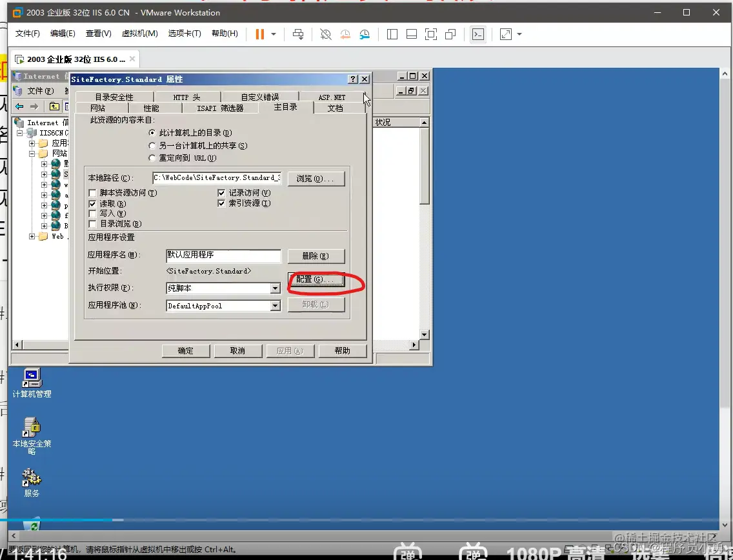Switch to the 网站 tab in properties dialog

click(97, 108)
